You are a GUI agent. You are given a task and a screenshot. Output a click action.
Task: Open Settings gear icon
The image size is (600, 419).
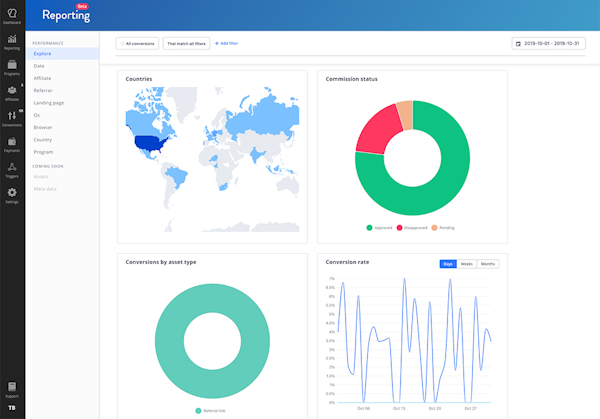[12, 194]
